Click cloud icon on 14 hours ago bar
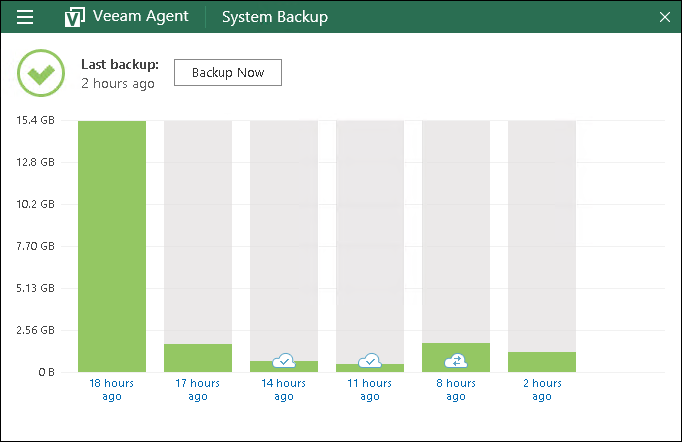Viewport: 682px width, 442px height. 284,360
